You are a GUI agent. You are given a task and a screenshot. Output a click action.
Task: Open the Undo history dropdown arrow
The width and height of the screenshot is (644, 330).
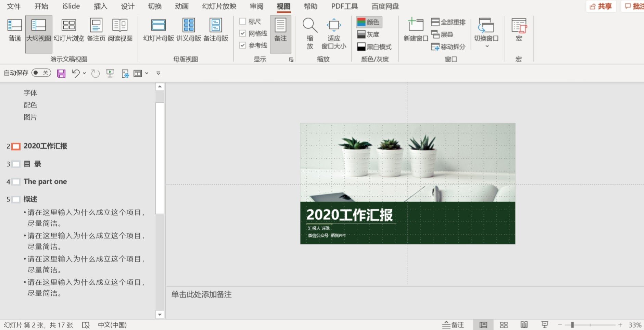tap(84, 73)
